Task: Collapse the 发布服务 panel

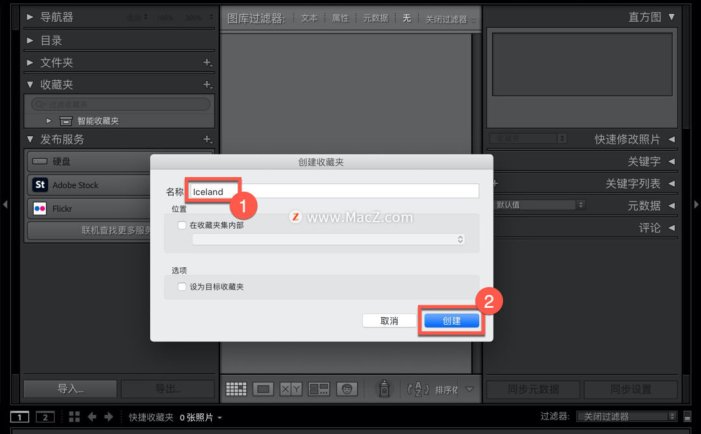Action: pos(30,139)
